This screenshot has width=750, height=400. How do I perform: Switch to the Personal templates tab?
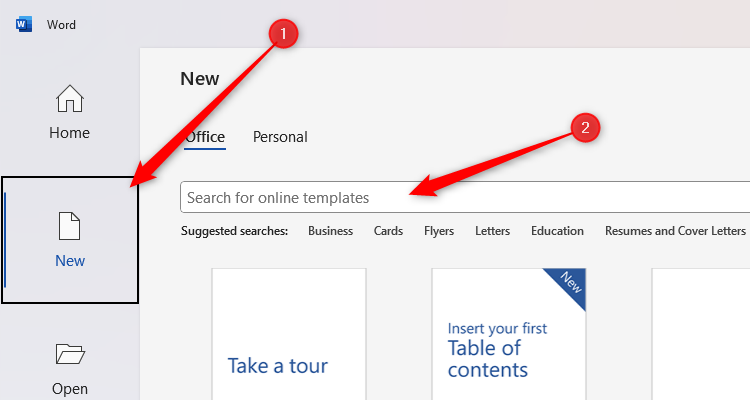[x=280, y=137]
